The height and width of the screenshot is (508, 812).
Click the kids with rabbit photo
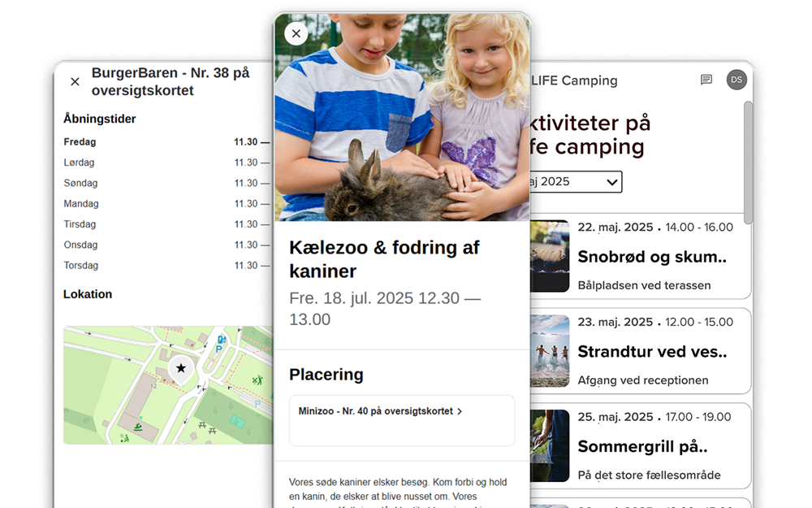pyautogui.click(x=403, y=118)
